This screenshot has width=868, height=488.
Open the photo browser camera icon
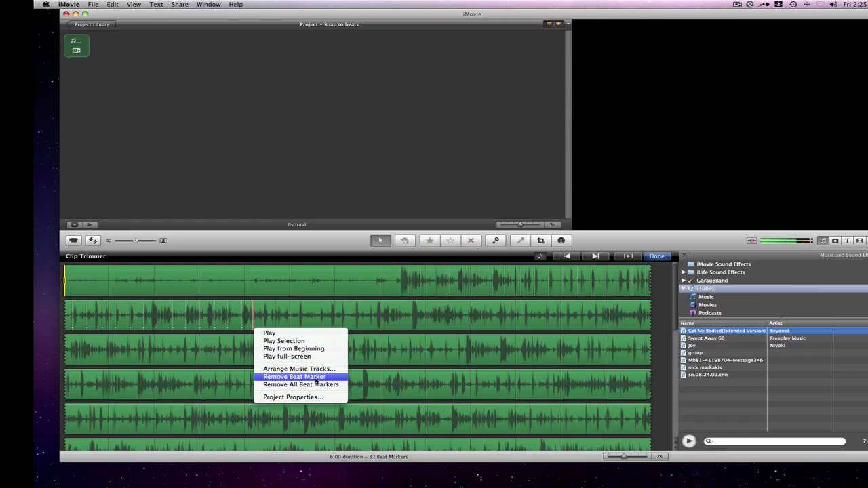[x=835, y=241]
